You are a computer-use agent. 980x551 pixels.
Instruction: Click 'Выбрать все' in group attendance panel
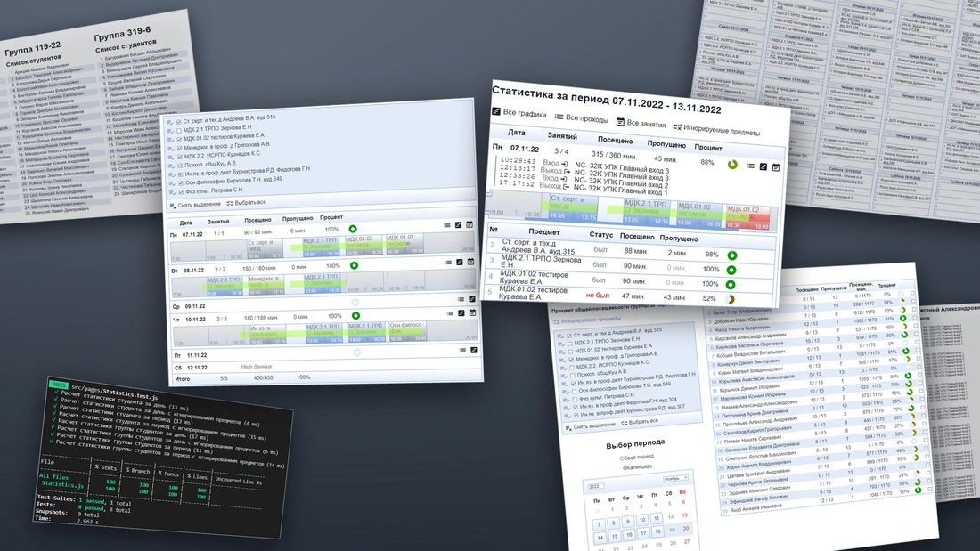pos(640,422)
